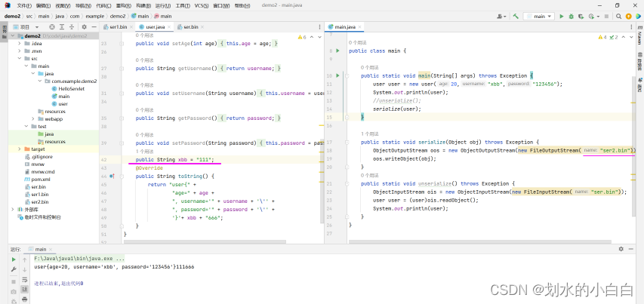Toggle soft-wrap in the Run console

(25, 280)
